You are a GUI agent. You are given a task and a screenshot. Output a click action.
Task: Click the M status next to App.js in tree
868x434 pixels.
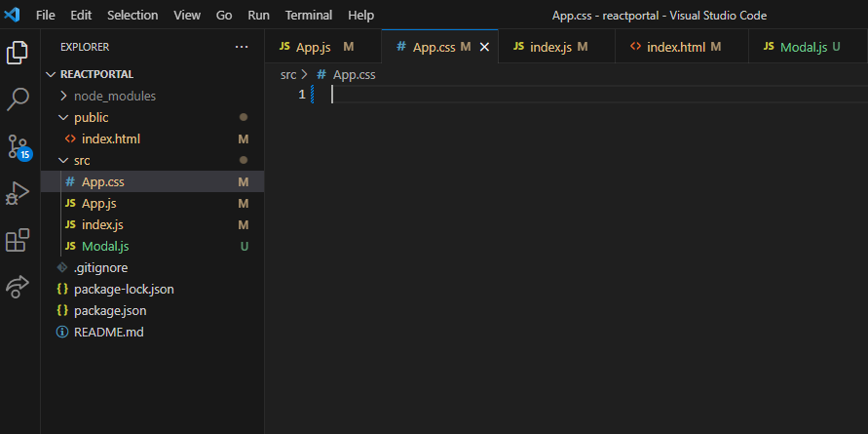pyautogui.click(x=243, y=204)
